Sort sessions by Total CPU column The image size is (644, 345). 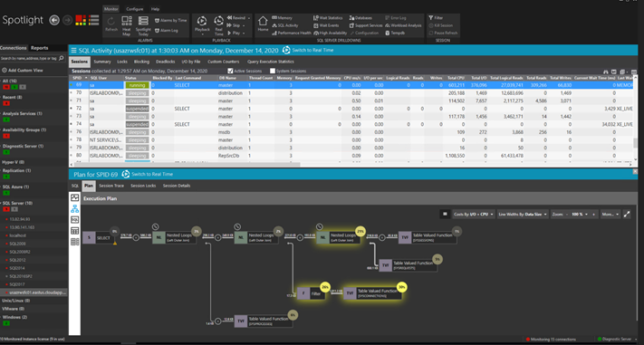tap(456, 78)
